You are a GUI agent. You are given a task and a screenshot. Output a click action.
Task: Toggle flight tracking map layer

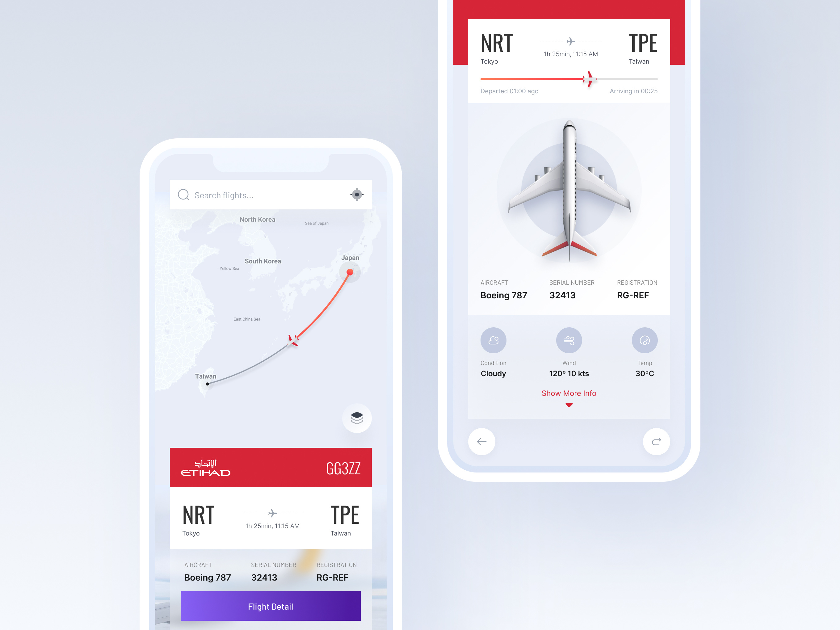[359, 416]
